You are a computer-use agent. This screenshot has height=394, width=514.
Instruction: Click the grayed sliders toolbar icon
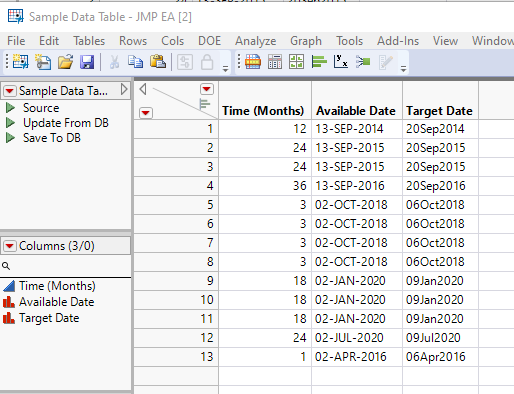coord(185,62)
